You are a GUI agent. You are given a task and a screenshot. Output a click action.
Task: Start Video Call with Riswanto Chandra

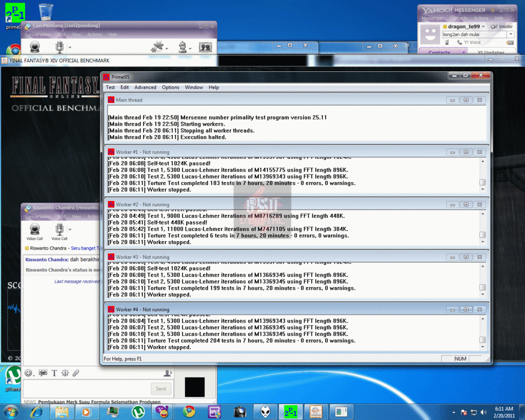pos(35,232)
